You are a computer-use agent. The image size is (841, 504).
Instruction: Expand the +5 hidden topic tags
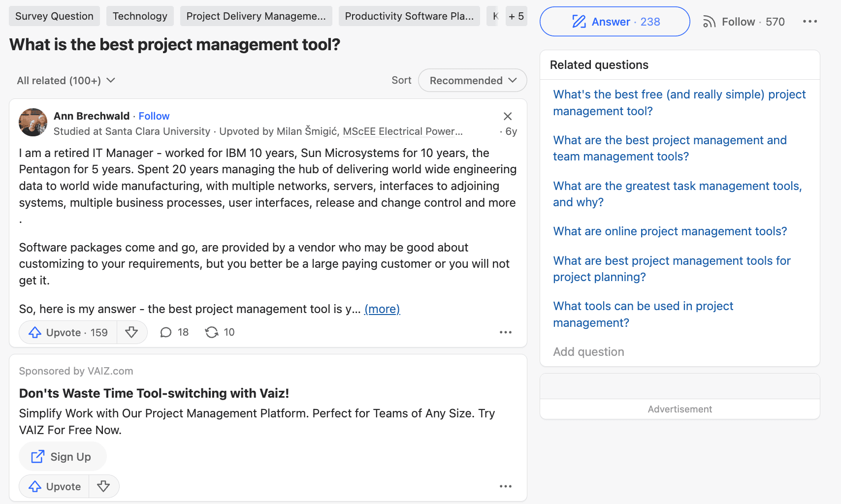pos(516,16)
